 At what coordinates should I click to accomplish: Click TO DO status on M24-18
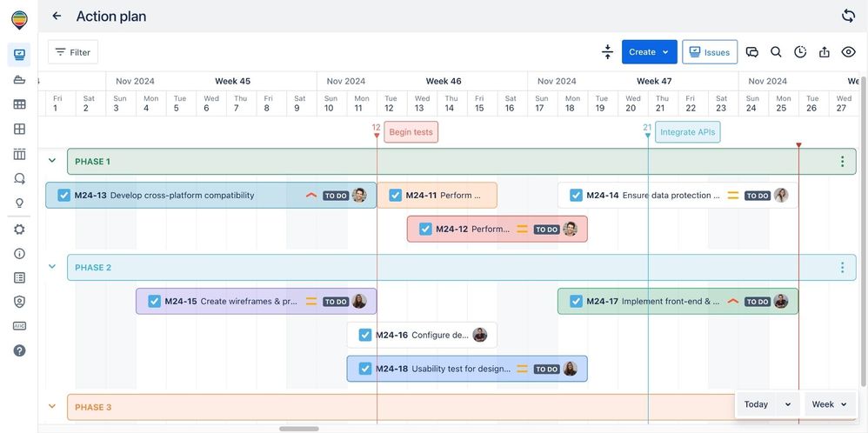tap(546, 370)
